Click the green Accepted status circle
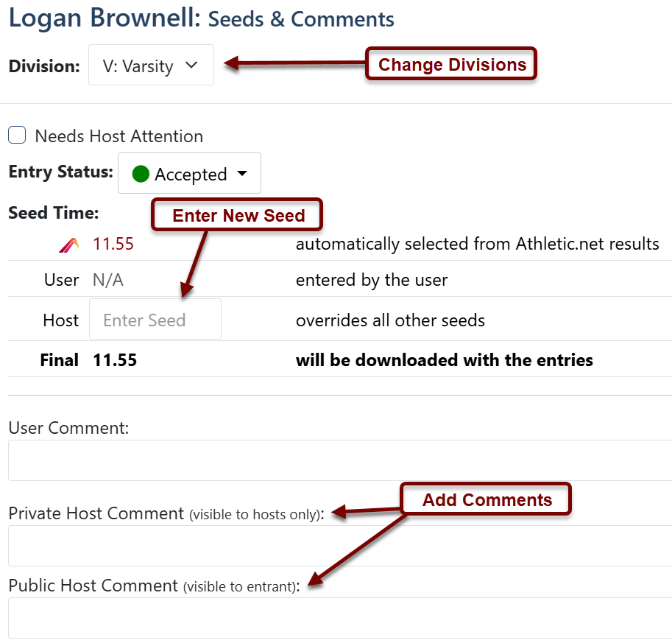 141,174
